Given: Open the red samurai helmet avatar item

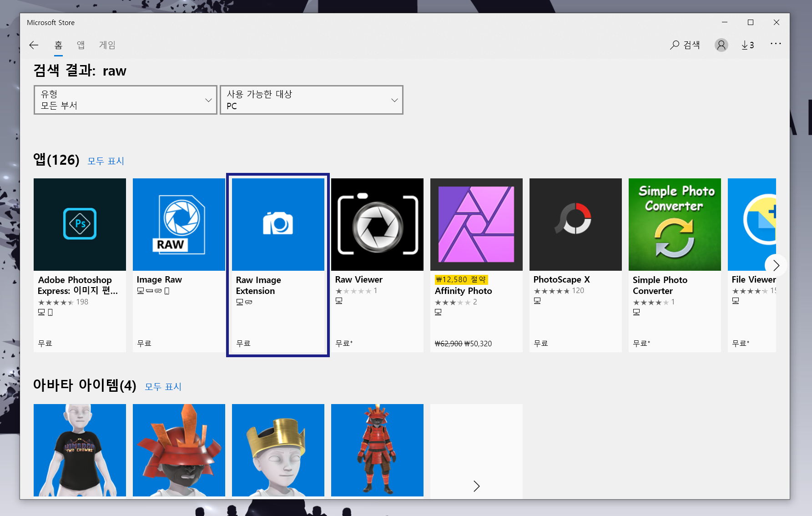Looking at the screenshot, I should 179,450.
